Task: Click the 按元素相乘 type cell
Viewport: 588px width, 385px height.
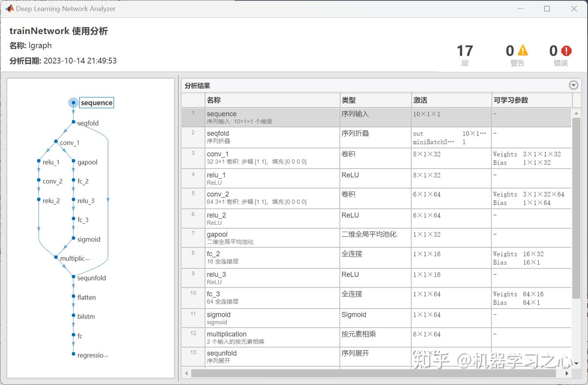Action: [375, 338]
